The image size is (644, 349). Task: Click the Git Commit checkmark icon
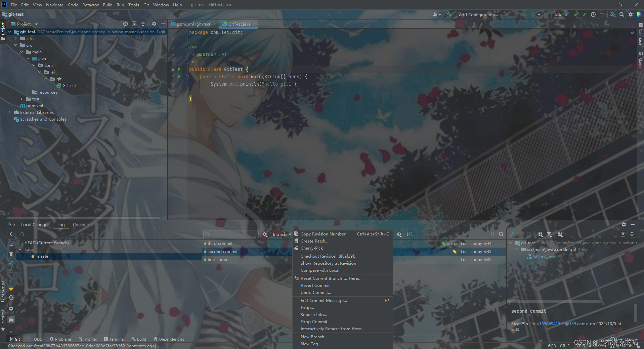pyautogui.click(x=576, y=14)
